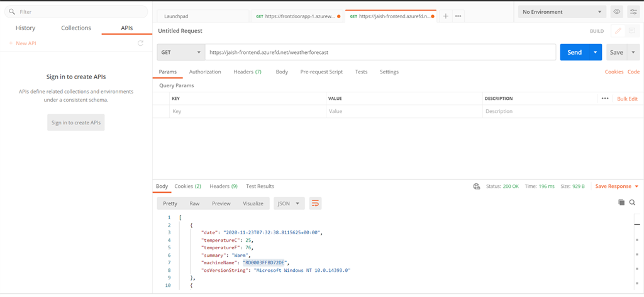Open the Code link in request area
This screenshot has width=644, height=297.
point(633,72)
